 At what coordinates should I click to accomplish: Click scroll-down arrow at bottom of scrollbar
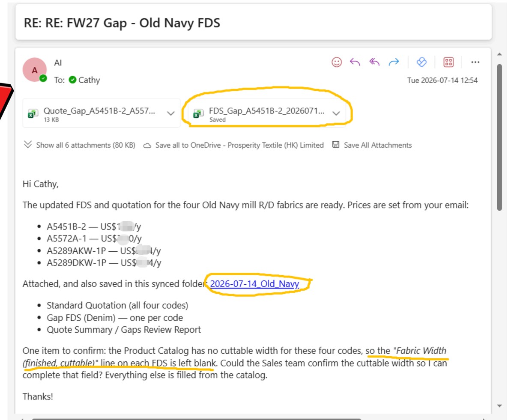pyautogui.click(x=499, y=406)
